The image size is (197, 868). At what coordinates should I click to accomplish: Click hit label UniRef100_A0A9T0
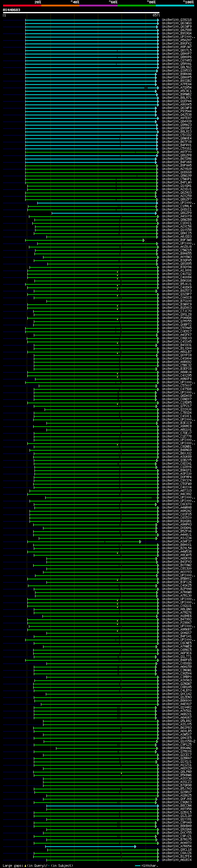[x=177, y=843]
